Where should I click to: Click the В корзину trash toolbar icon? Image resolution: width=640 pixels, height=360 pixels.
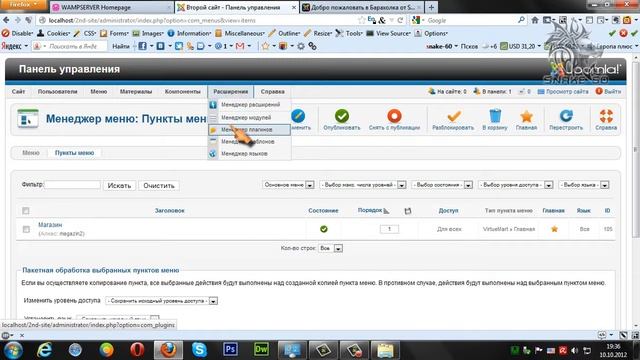(x=495, y=116)
